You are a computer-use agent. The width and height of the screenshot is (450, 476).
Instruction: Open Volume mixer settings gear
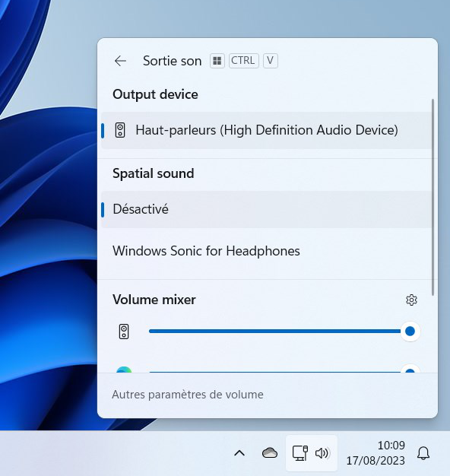coord(411,300)
